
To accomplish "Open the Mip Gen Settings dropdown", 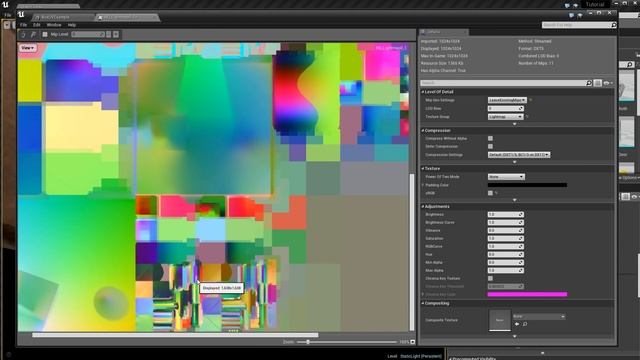I will tap(507, 100).
